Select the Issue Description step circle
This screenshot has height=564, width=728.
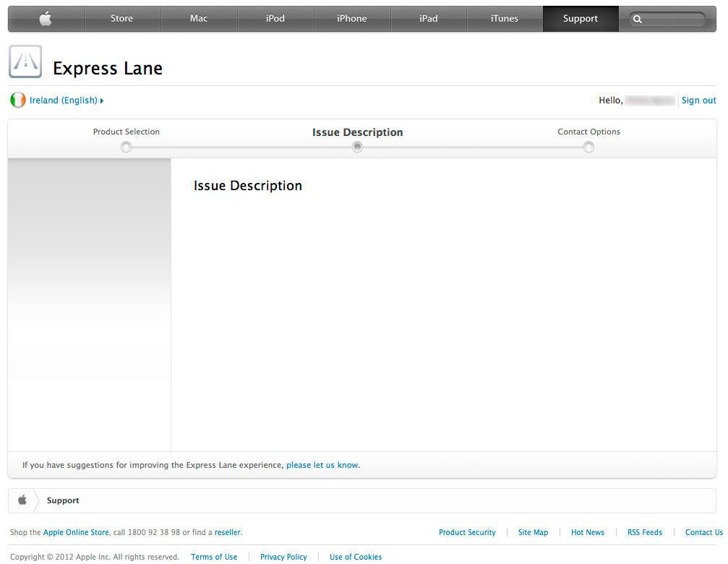pos(357,148)
